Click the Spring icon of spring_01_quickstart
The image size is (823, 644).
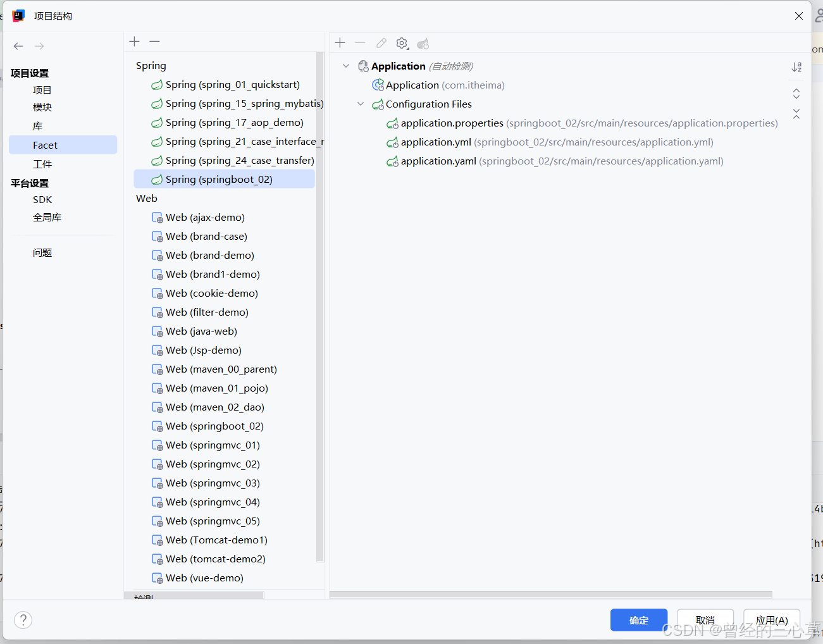[157, 85]
